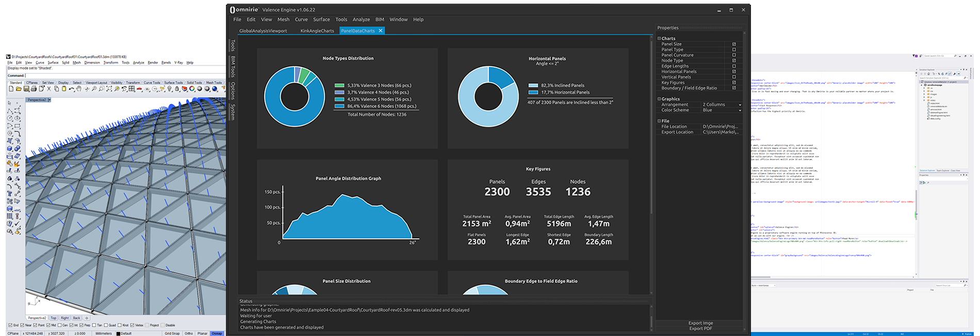This screenshot has height=336, width=980.
Task: Click Save disk icon in Rhino toolbar
Action: [x=26, y=89]
